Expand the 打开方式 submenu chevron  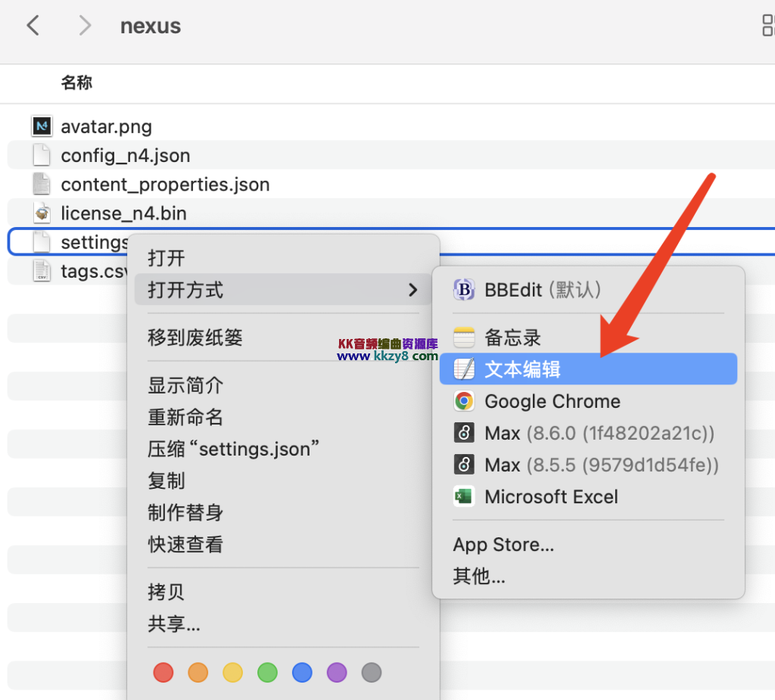pos(413,289)
